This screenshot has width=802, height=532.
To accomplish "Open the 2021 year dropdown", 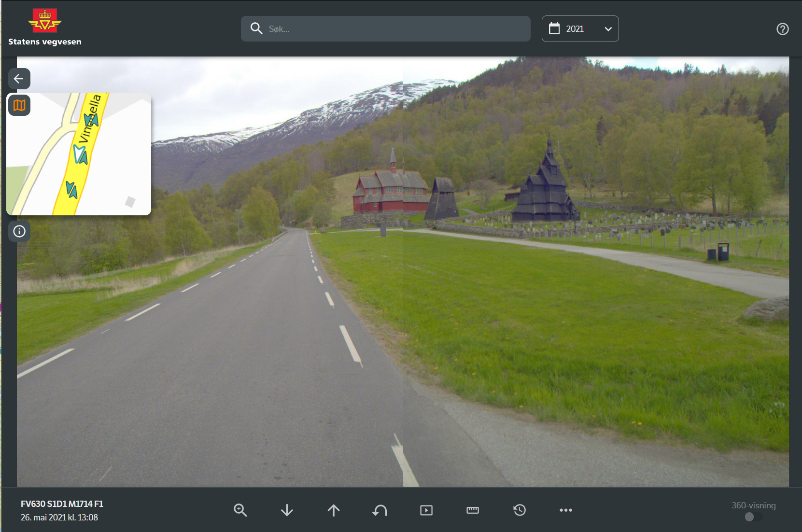I will tap(579, 29).
